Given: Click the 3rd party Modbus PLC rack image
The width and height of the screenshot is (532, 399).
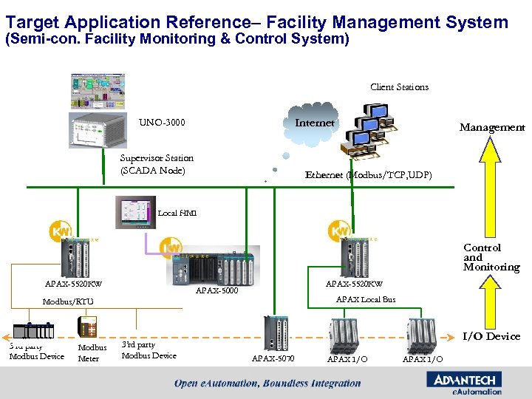Looking at the screenshot, I should coord(33,331).
